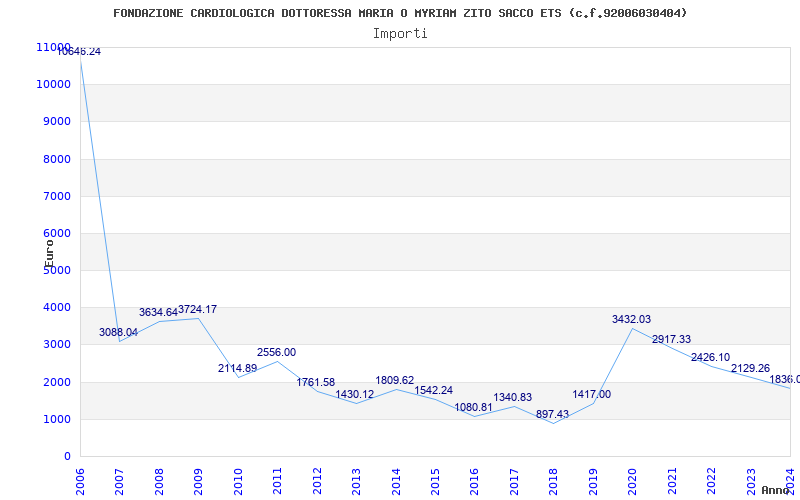
Task: Click the 2917.33 data label
Action: [671, 339]
